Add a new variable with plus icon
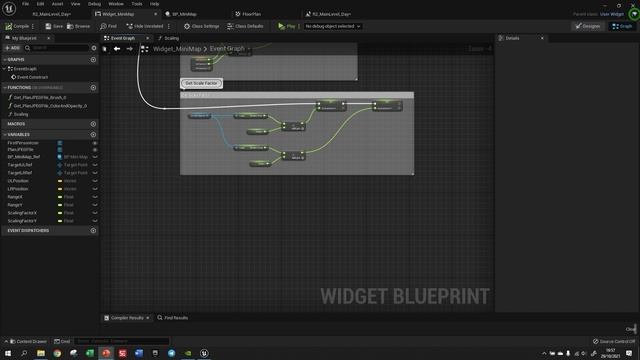Image resolution: width=640 pixels, height=360 pixels. 93,134
